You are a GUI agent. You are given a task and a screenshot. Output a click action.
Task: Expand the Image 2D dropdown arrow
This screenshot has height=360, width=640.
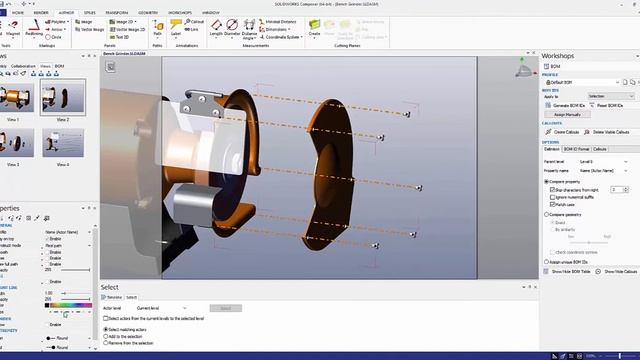135,22
